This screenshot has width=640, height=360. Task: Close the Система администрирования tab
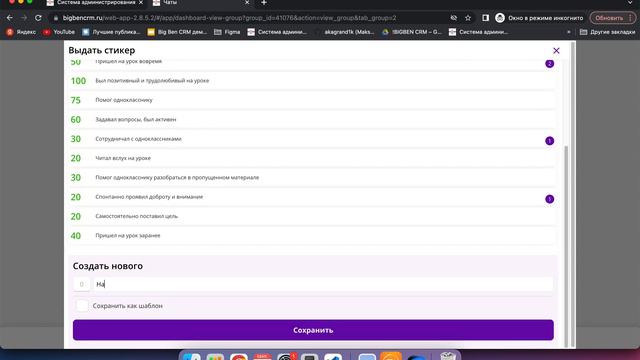(x=141, y=2)
